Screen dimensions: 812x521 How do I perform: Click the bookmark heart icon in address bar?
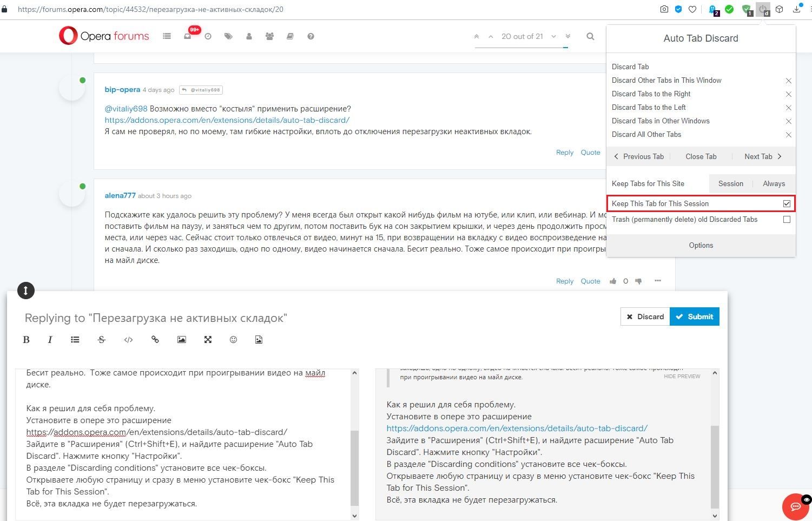click(x=692, y=9)
